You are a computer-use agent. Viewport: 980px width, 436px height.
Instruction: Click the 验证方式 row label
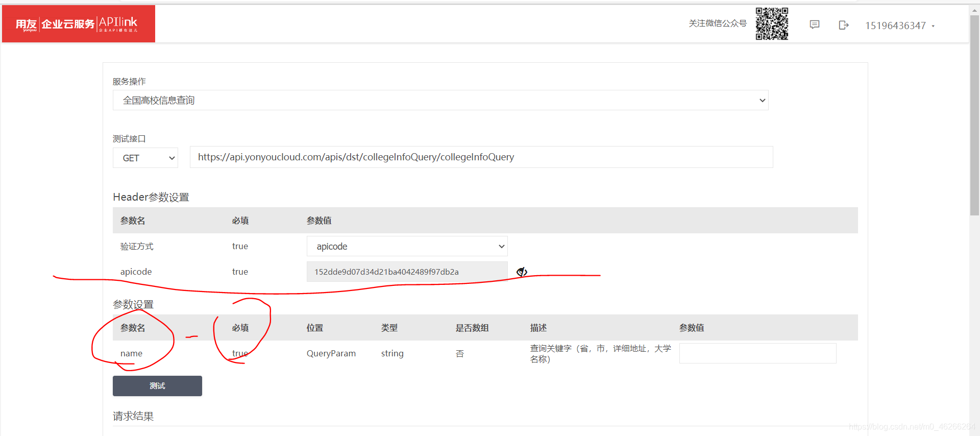pos(137,246)
